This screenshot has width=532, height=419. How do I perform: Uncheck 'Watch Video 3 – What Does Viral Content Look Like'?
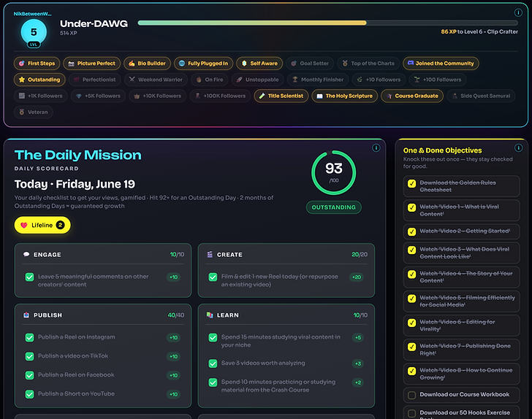coord(412,250)
